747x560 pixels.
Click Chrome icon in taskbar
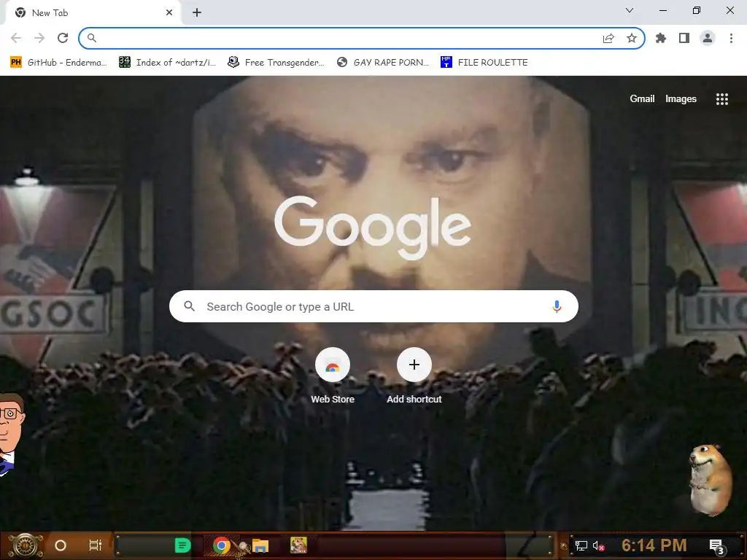222,545
